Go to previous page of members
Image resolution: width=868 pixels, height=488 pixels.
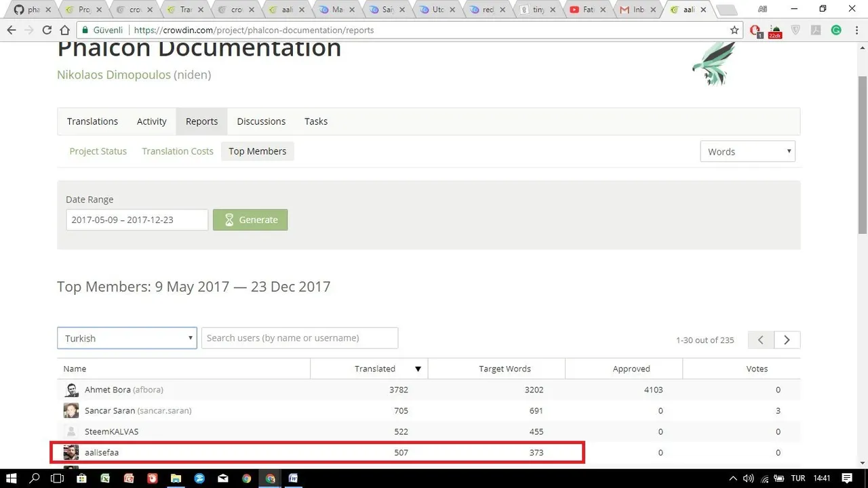coord(761,340)
